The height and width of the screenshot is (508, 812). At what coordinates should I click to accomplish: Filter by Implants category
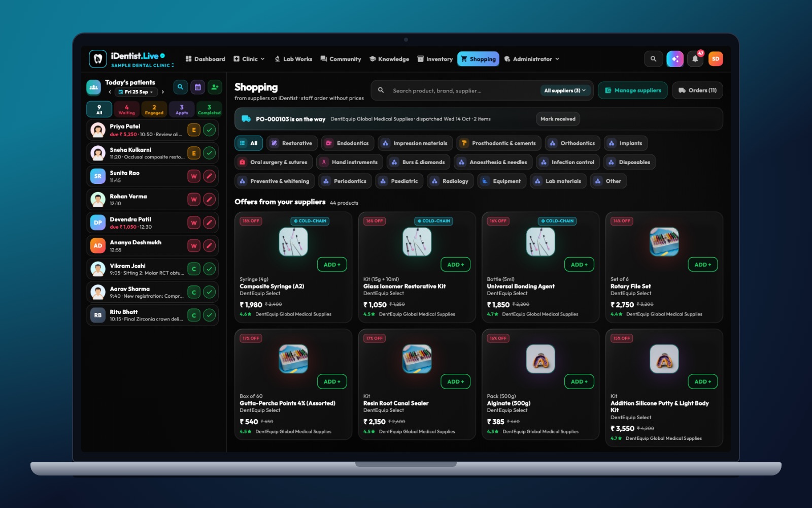[625, 143]
